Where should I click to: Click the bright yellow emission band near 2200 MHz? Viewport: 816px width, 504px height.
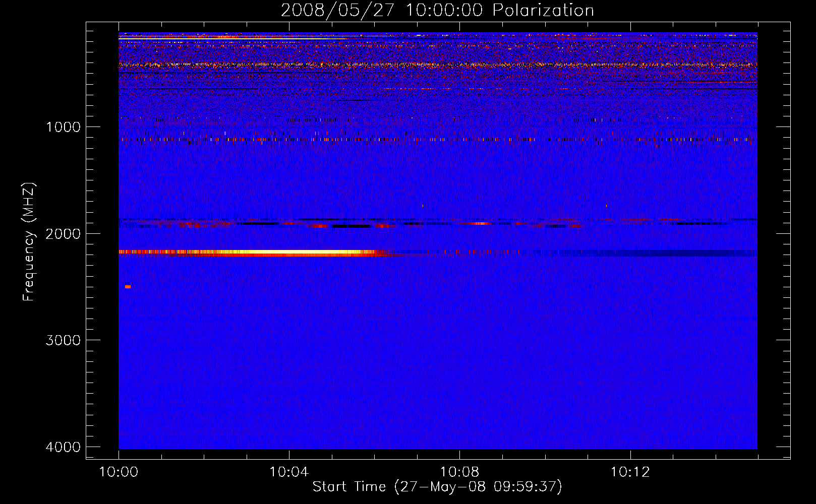point(252,253)
